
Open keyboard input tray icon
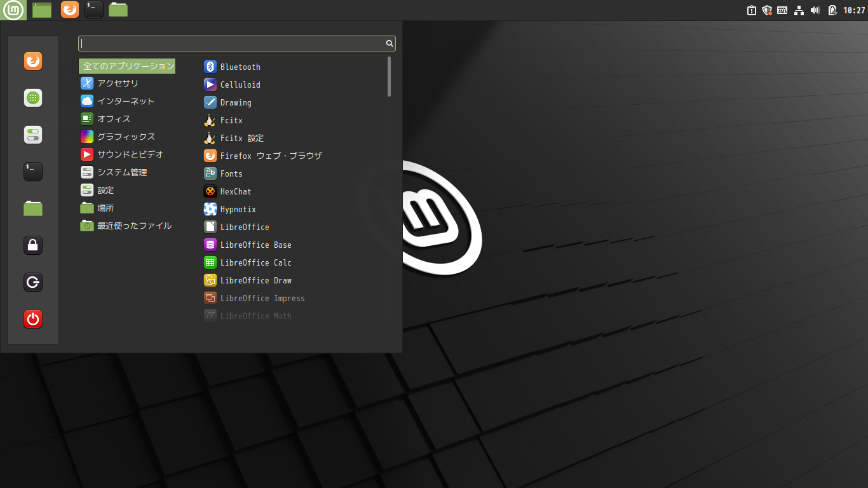[782, 10]
